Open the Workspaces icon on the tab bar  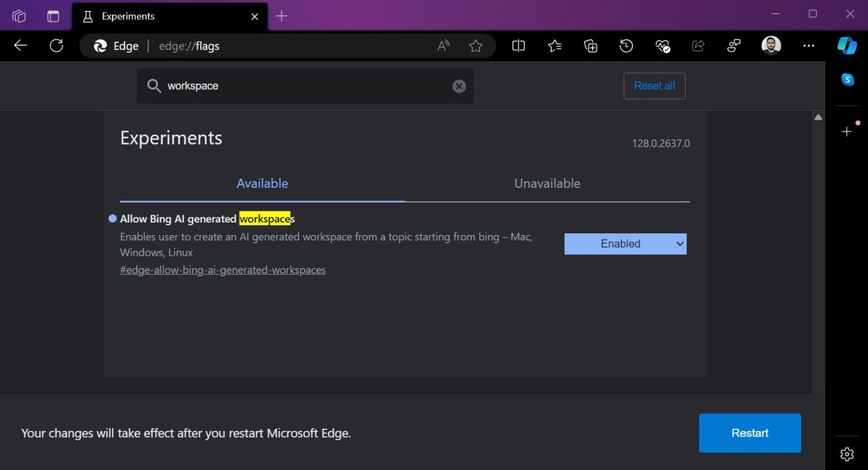tap(19, 16)
